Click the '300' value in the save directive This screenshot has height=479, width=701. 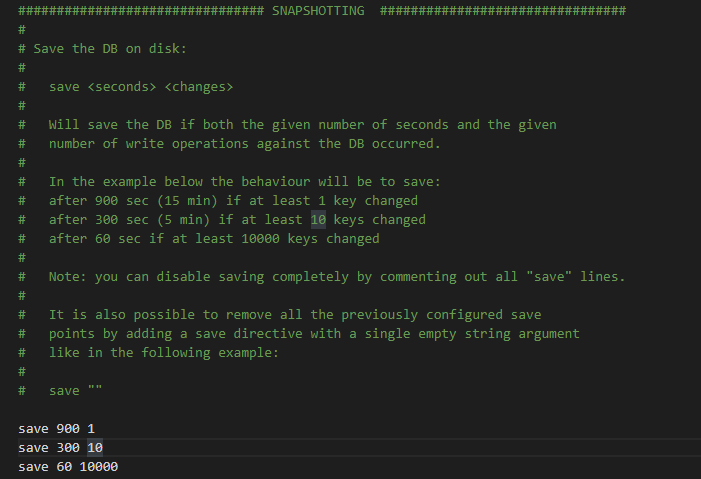[68, 448]
